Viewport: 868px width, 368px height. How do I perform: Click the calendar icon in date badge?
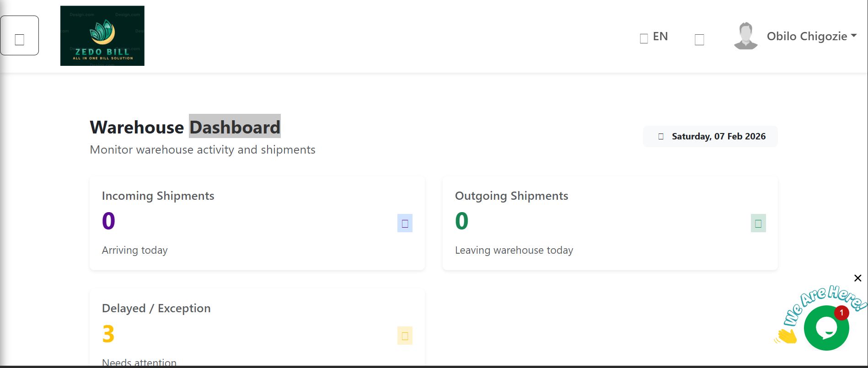(x=660, y=137)
